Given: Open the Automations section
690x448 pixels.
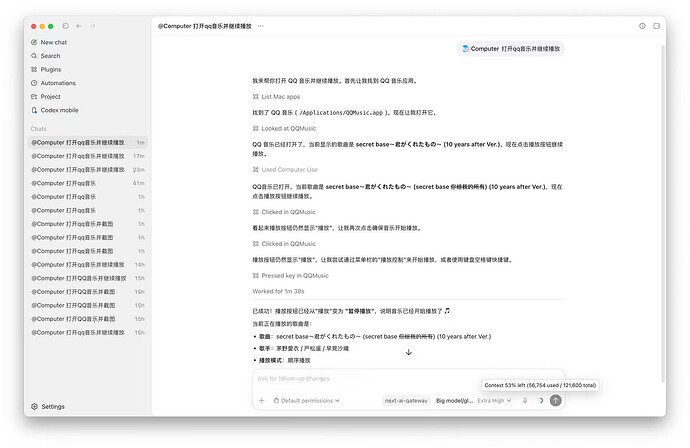Looking at the screenshot, I should click(58, 83).
